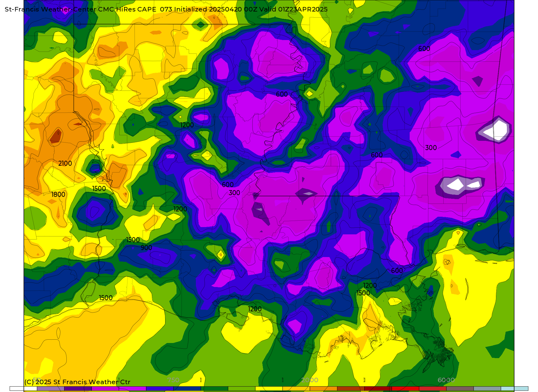Click the '073' forecast hour in the title
Image resolution: width=538 pixels, height=392 pixels.
coord(166,9)
